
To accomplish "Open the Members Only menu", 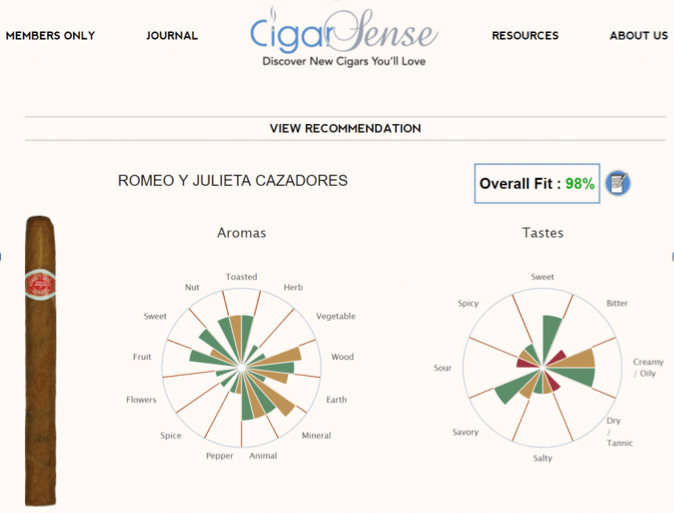I will tap(50, 36).
